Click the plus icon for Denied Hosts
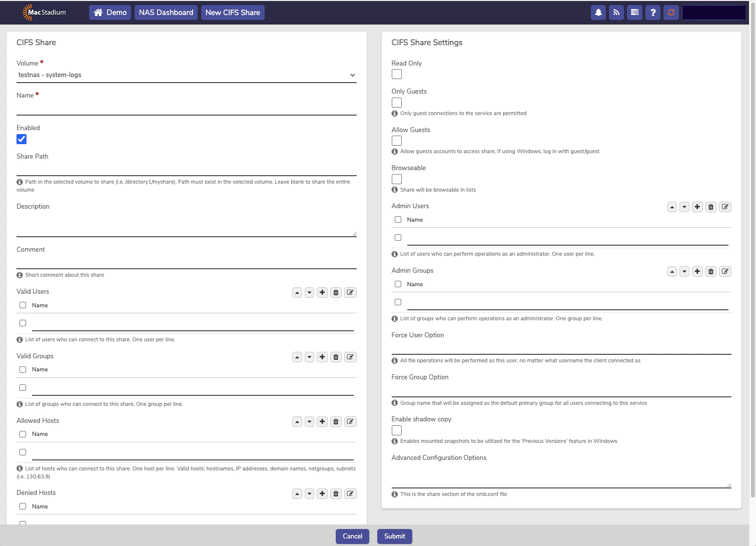756x546 pixels. click(322, 493)
